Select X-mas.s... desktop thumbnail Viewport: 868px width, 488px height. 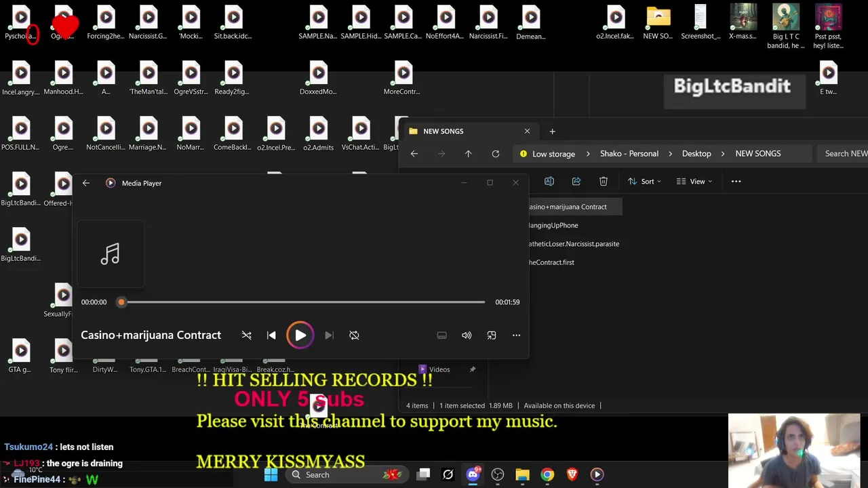pos(743,23)
